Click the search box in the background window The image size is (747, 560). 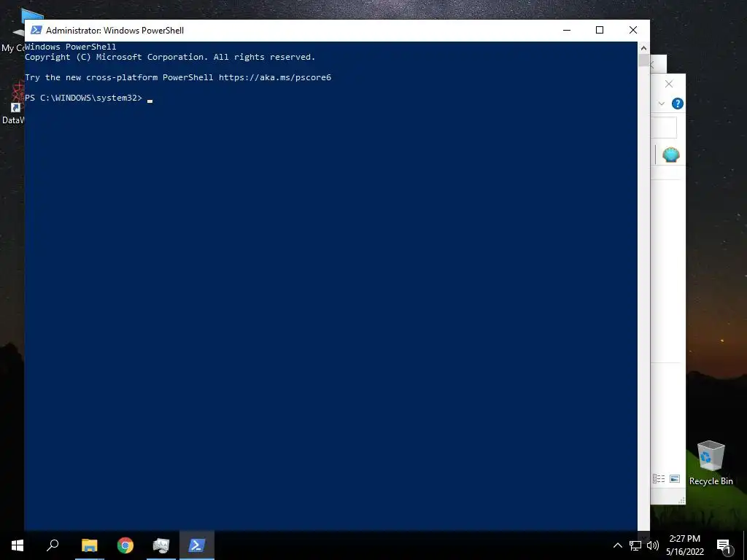(x=664, y=128)
